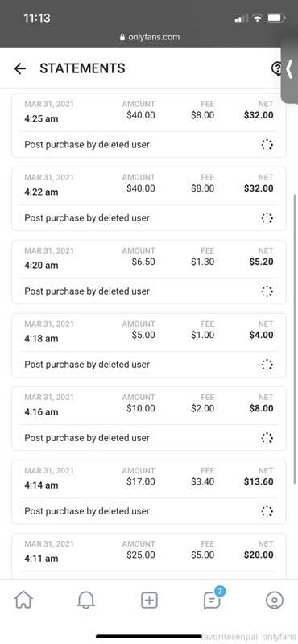
Task: Tap the onlyfans.com address bar
Action: click(x=149, y=37)
